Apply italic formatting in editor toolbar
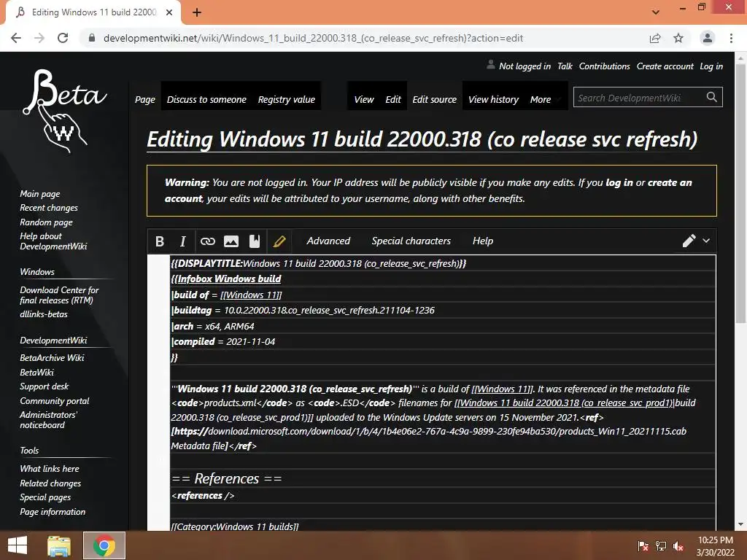747x560 pixels. pos(182,241)
